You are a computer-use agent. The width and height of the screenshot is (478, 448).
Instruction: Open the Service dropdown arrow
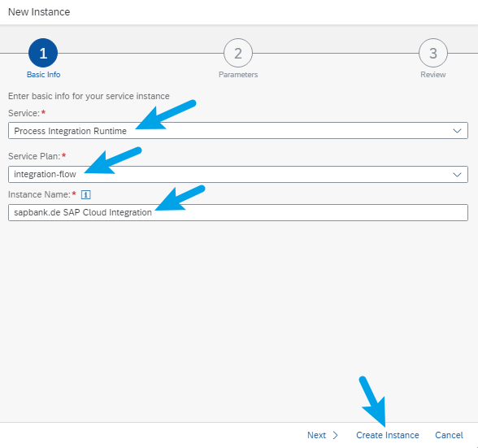point(457,131)
